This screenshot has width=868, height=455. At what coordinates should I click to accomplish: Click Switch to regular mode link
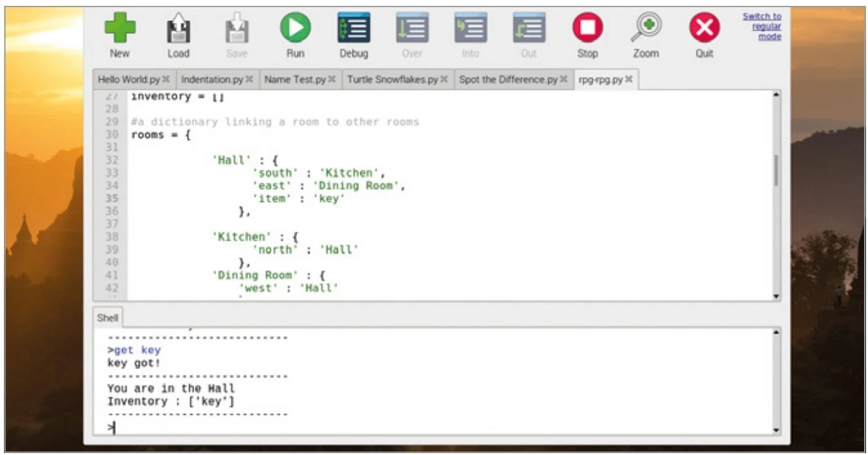click(x=762, y=26)
